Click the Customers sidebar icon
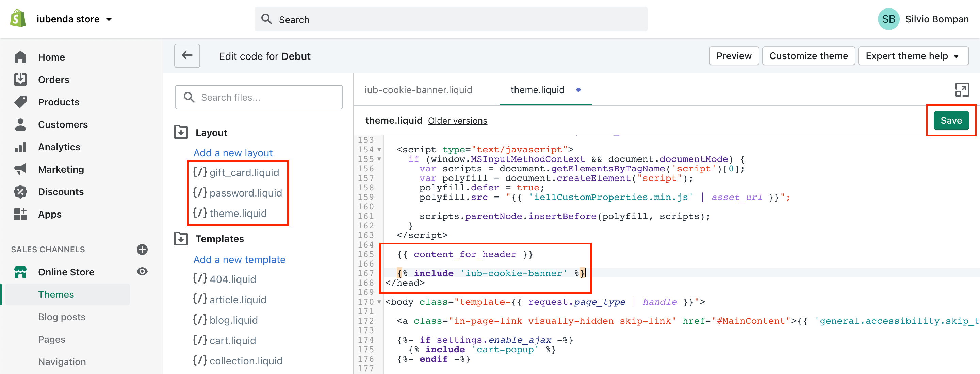980x374 pixels. tap(20, 124)
